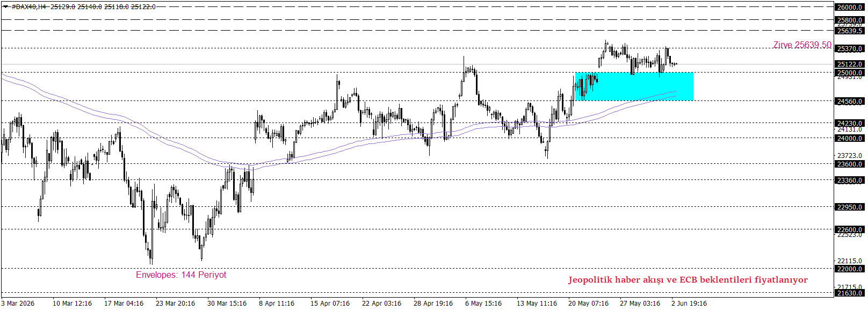Click the current price label 25122.0
Image resolution: width=868 pixels, height=310 pixels.
[x=850, y=64]
